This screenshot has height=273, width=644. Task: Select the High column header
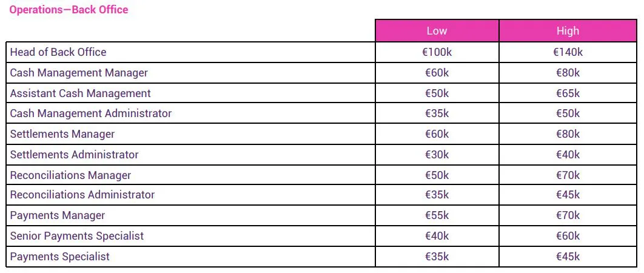tap(568, 31)
